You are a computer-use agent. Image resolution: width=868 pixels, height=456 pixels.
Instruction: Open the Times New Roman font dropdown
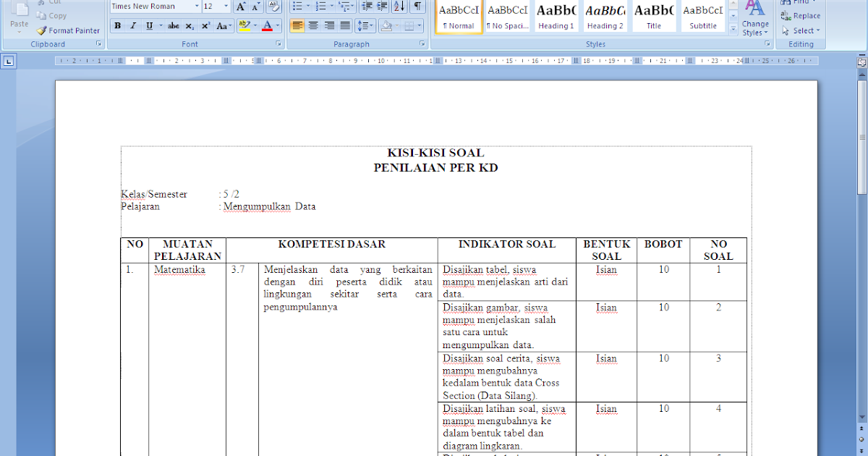click(x=197, y=7)
